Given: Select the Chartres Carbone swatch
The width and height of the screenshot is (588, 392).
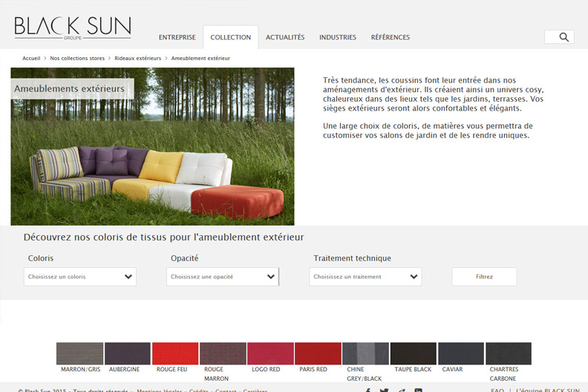Looking at the screenshot, I should [x=509, y=353].
